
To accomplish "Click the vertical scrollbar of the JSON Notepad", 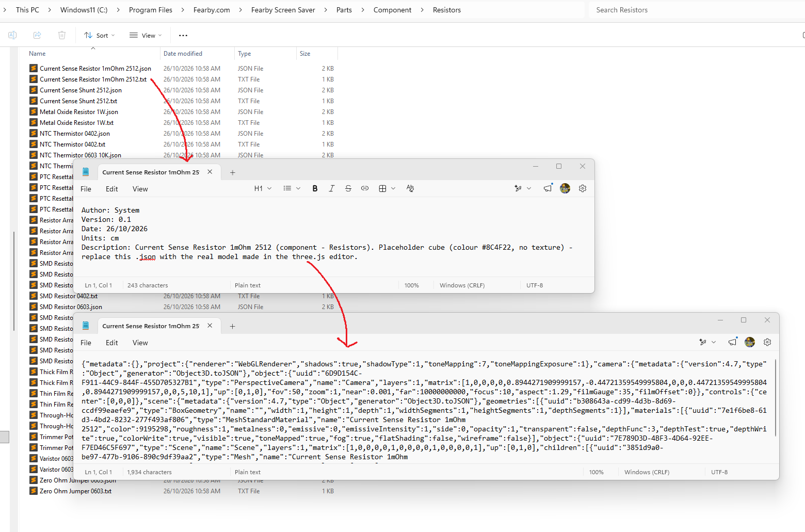I will (776, 398).
